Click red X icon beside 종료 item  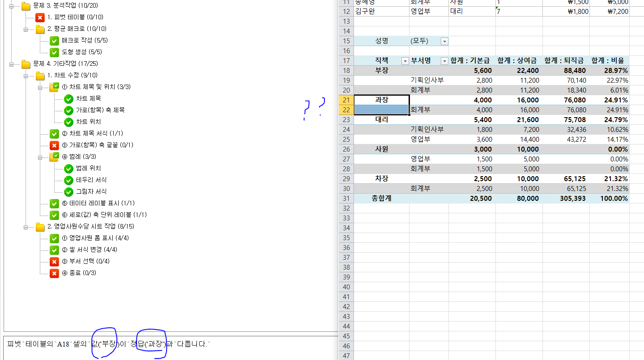(x=54, y=273)
